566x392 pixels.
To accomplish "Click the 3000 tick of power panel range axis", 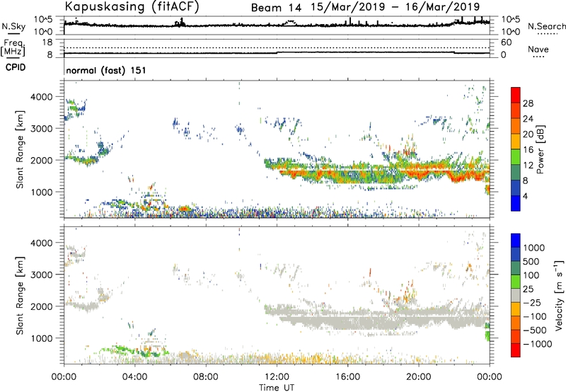I will 41,128.
